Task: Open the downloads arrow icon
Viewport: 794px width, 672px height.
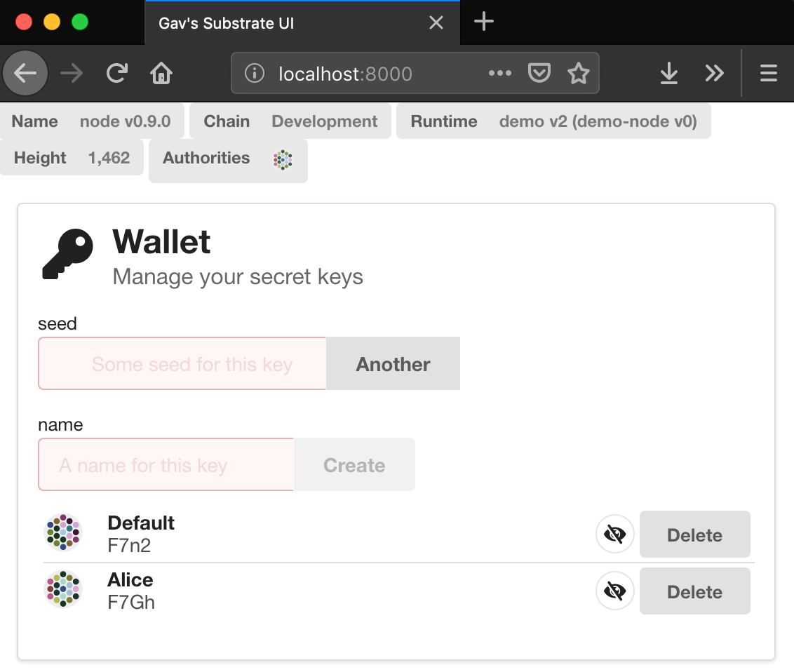Action: [x=669, y=74]
